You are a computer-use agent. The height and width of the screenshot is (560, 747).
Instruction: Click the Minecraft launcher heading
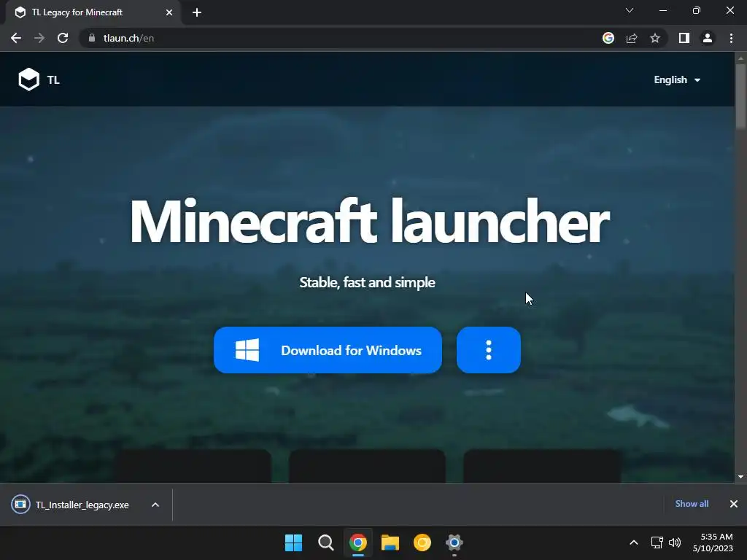click(370, 222)
